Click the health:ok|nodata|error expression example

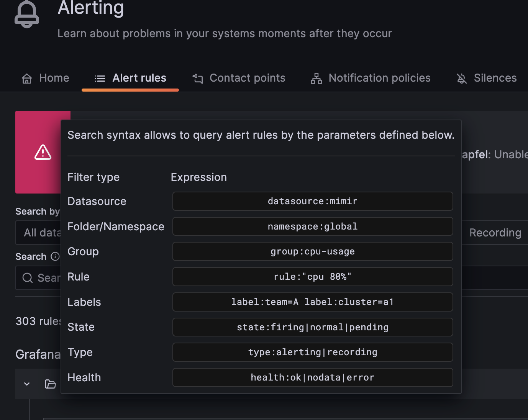pyautogui.click(x=312, y=377)
